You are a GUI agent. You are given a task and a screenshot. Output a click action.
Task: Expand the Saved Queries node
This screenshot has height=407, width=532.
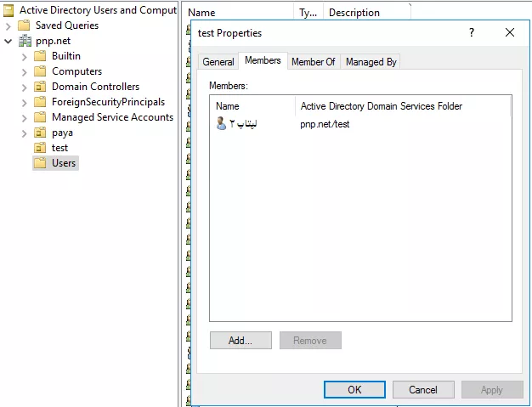[8, 26]
